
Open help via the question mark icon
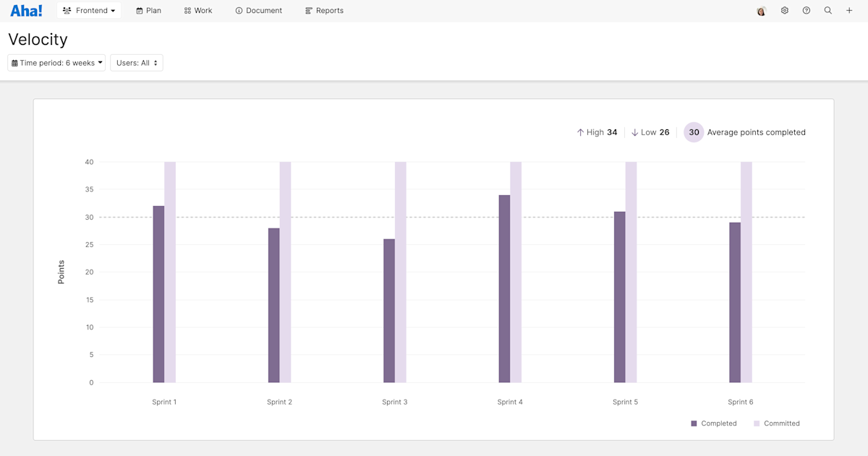pyautogui.click(x=806, y=10)
